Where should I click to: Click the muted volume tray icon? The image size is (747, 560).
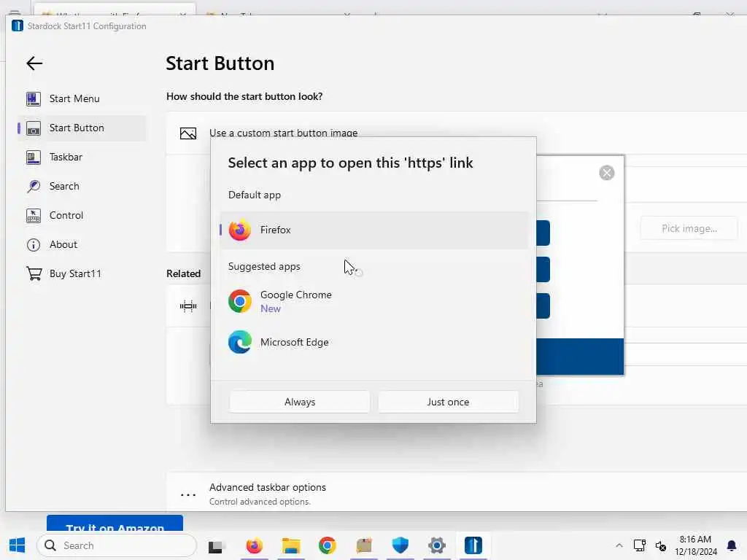[660, 545]
